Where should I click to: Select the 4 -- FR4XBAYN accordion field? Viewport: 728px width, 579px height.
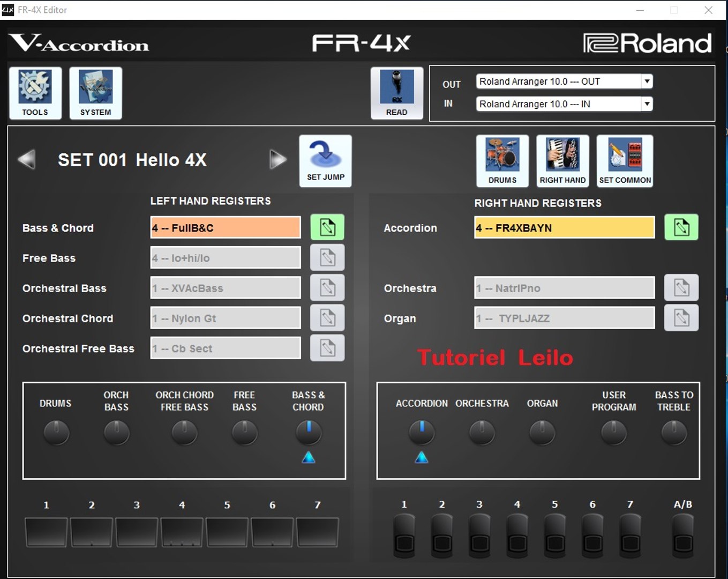pyautogui.click(x=565, y=228)
